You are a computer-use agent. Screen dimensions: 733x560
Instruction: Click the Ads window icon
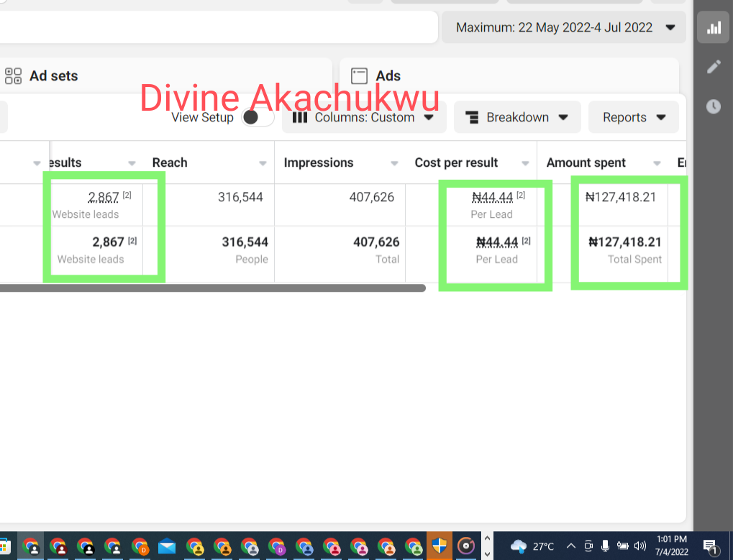tap(359, 76)
